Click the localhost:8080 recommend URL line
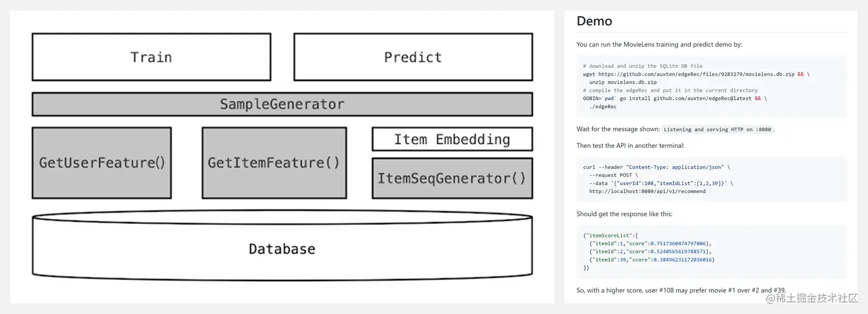868x314 pixels. pos(647,191)
